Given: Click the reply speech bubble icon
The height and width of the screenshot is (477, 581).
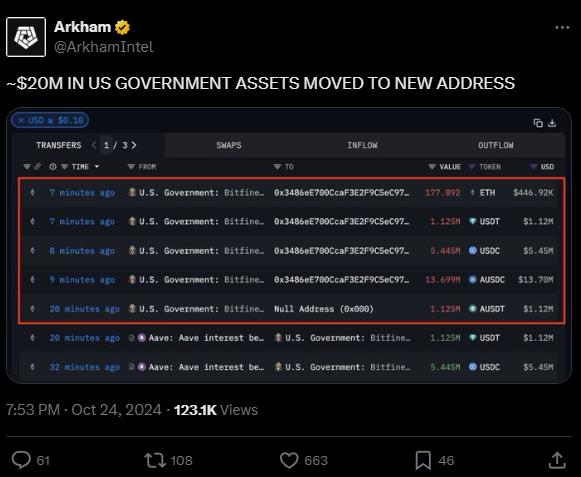Looking at the screenshot, I should pyautogui.click(x=21, y=460).
